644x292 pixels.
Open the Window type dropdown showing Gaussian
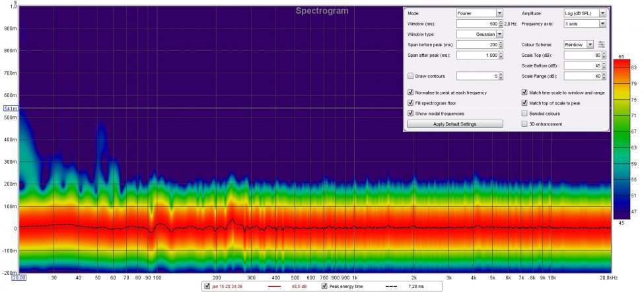[x=480, y=34]
